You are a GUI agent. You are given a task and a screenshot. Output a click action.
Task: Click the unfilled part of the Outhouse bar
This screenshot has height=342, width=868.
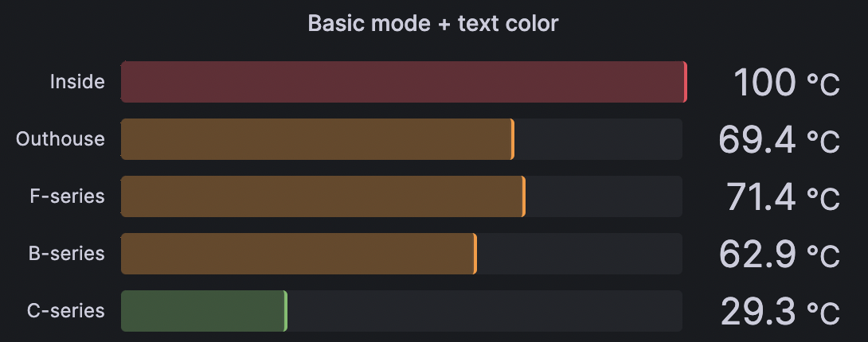598,139
